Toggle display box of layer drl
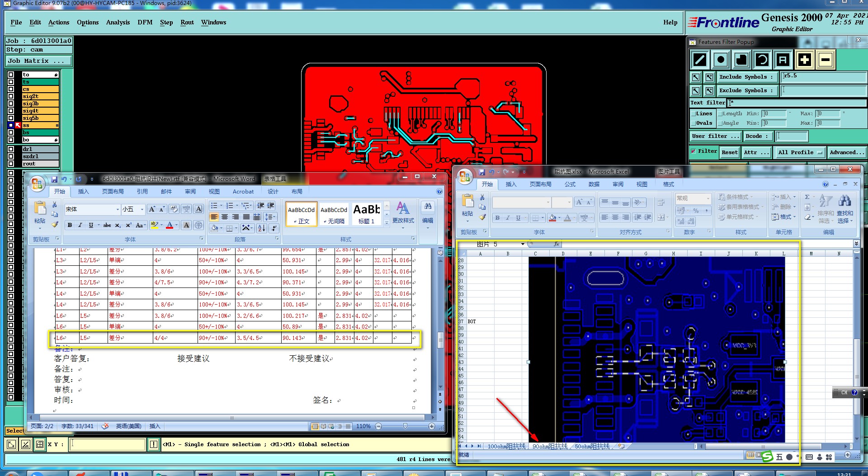Screen dimensions: 868x476 click(x=11, y=149)
